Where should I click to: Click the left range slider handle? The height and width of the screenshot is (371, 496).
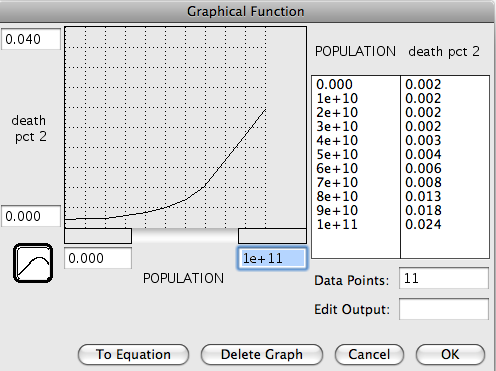(x=98, y=236)
